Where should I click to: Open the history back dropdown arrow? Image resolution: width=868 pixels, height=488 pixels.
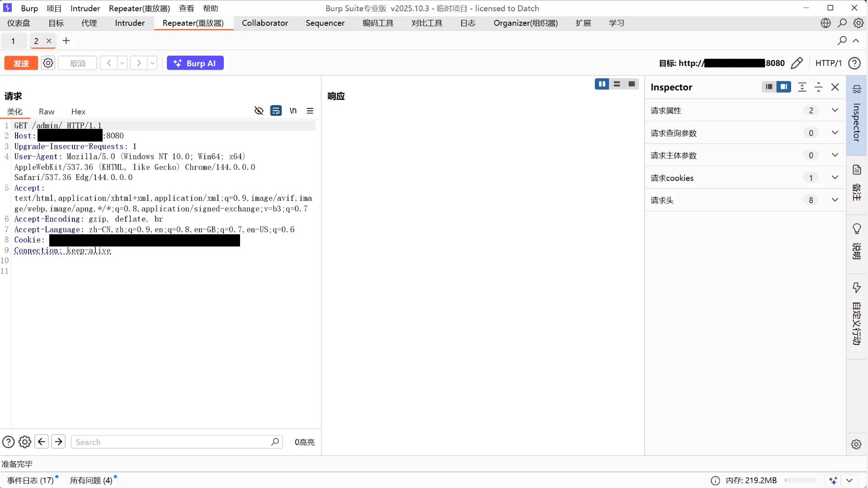[122, 63]
